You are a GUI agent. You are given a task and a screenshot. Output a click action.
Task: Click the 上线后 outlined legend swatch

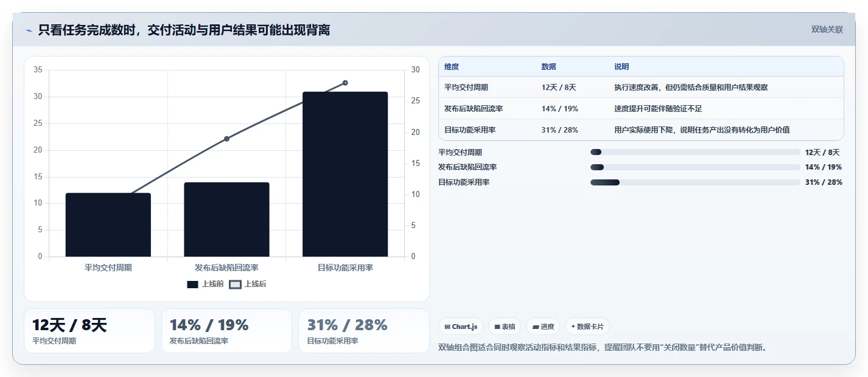[x=235, y=285]
